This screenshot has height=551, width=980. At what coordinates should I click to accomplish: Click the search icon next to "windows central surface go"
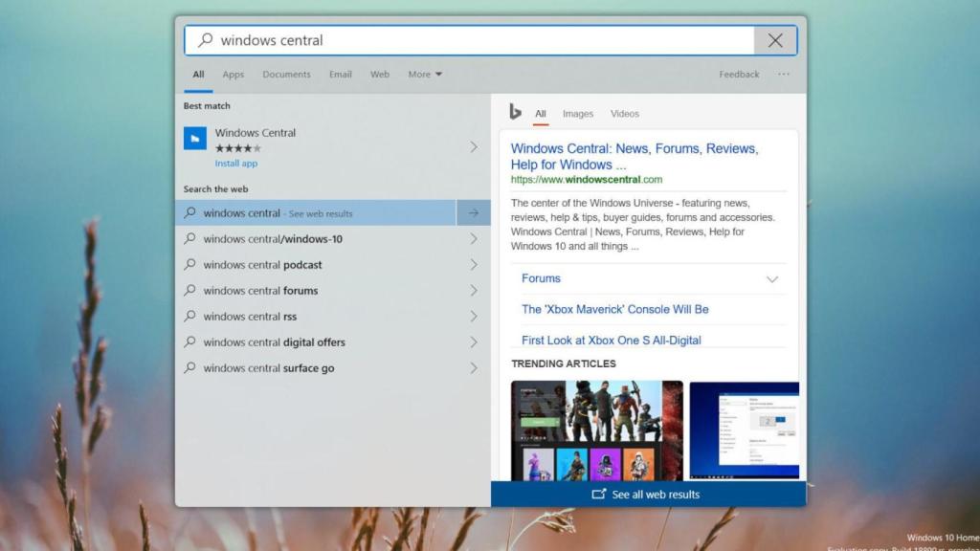coord(189,367)
